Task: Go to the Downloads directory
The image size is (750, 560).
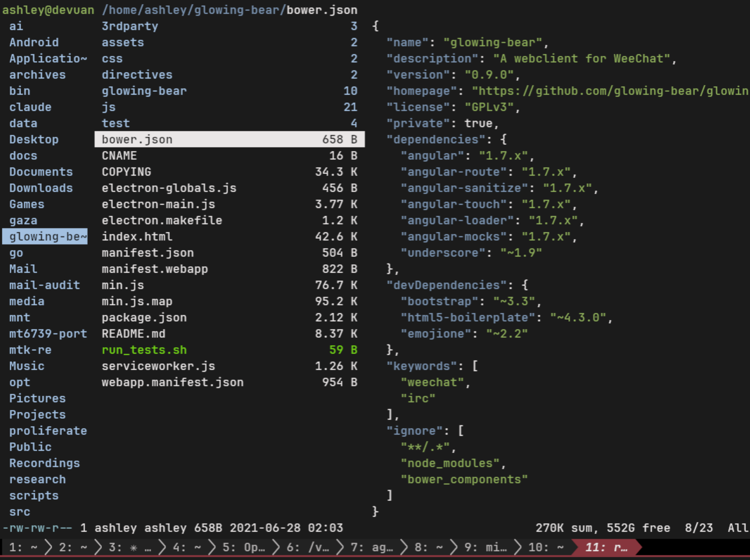Action: [x=41, y=188]
